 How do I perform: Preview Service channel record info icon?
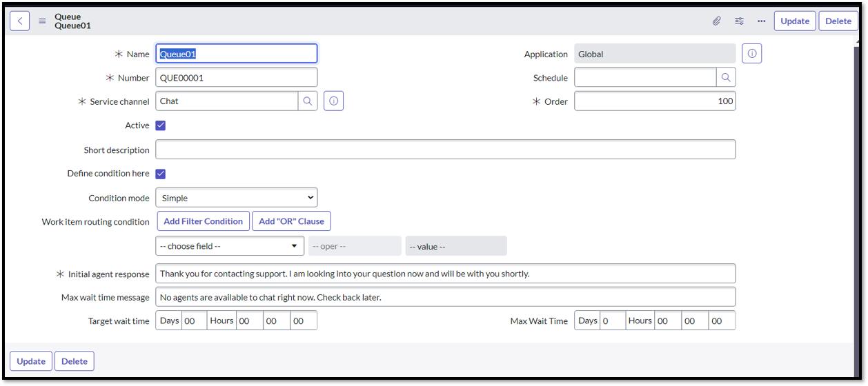coord(333,101)
